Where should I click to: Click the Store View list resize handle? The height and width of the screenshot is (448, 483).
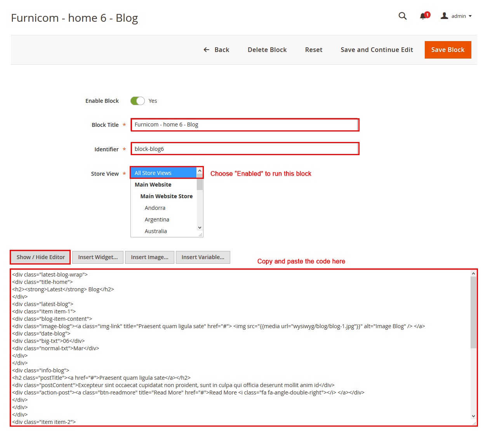click(200, 234)
